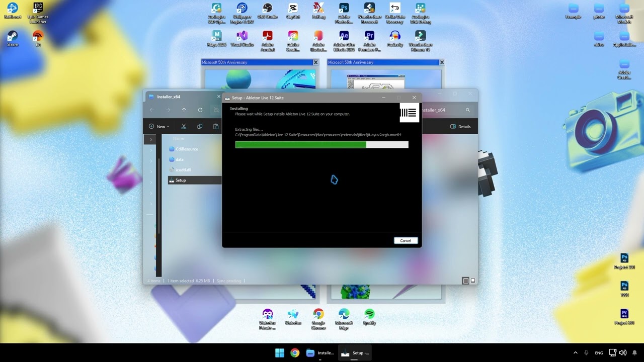Open the Visual Studio desktop shortcut
Screen dimensions: 644x362
[x=242, y=39]
